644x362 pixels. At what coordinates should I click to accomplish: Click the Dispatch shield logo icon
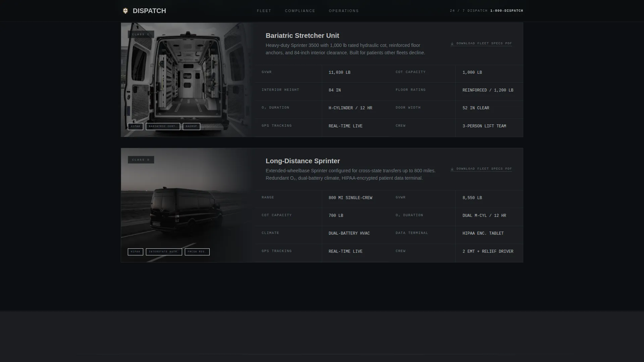click(x=125, y=11)
